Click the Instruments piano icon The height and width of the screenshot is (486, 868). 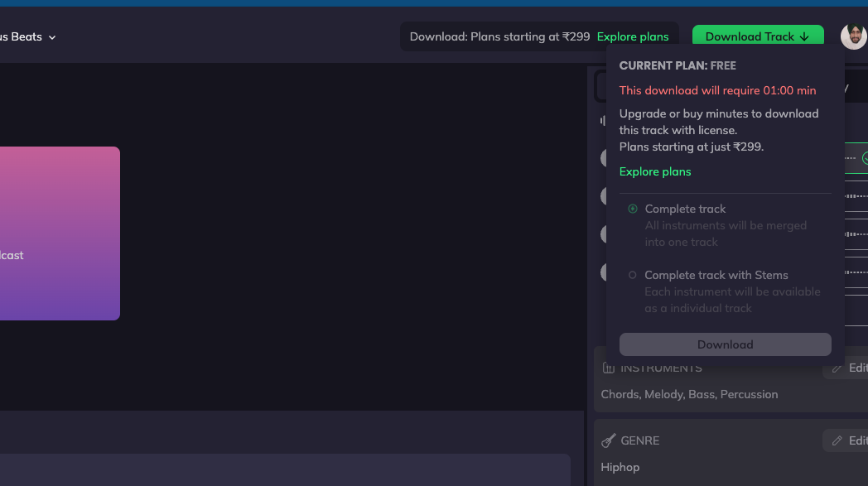click(x=609, y=368)
